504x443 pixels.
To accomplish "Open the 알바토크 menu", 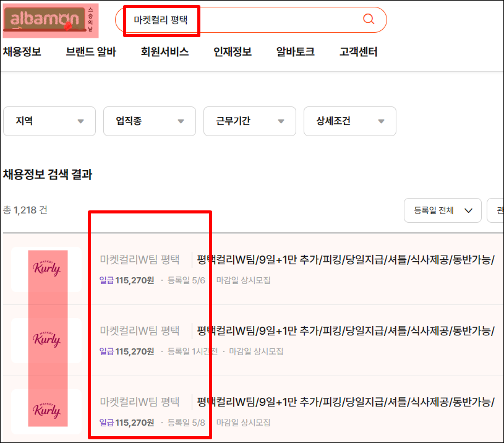I will 296,52.
